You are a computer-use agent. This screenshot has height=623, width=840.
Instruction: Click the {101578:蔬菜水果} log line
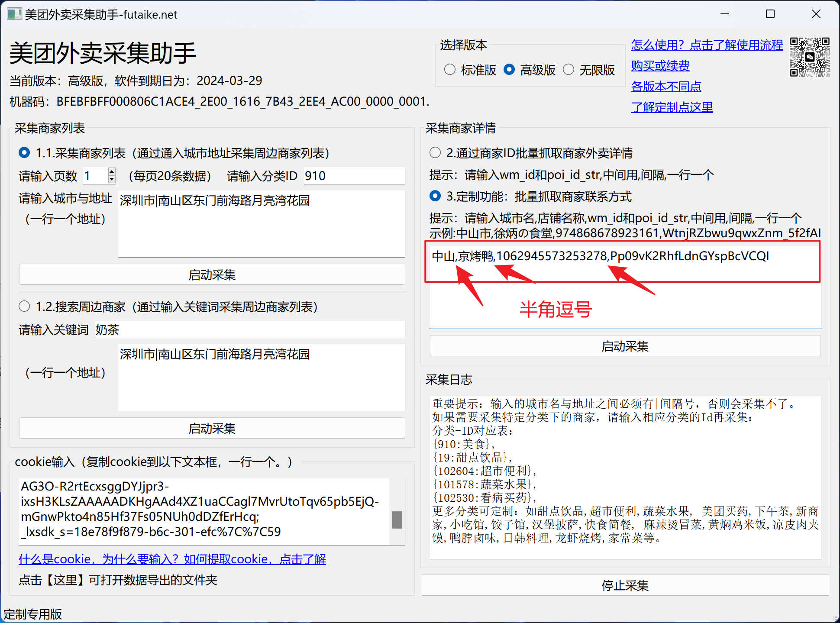click(x=485, y=484)
